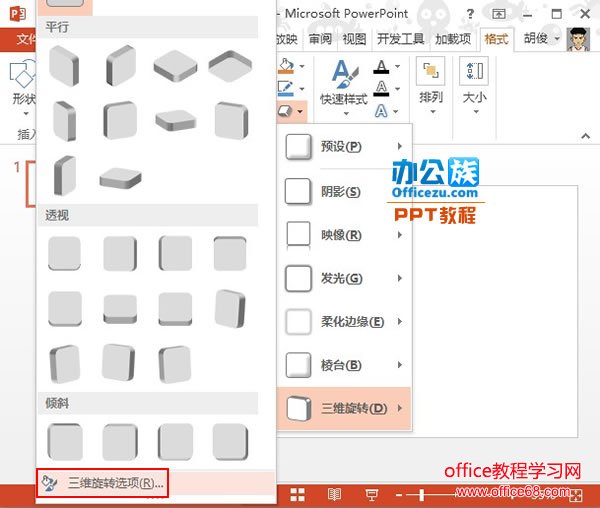Switch to reading view icon
This screenshot has width=600, height=508.
coord(334,495)
